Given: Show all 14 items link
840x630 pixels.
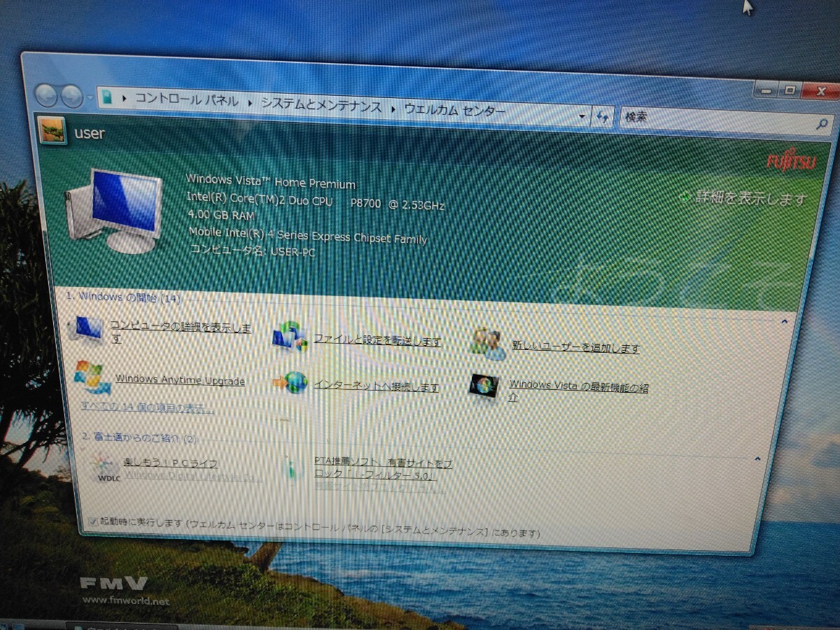Looking at the screenshot, I should pos(148,407).
